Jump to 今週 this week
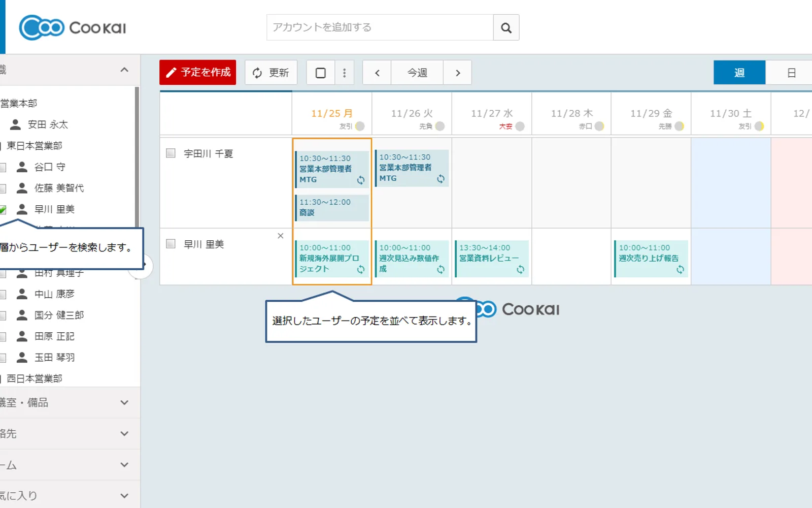 417,73
